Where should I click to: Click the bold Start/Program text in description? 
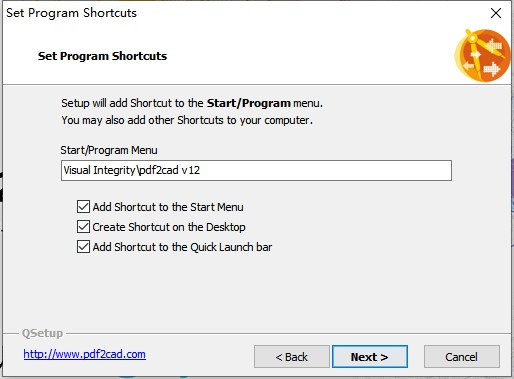[x=249, y=103]
